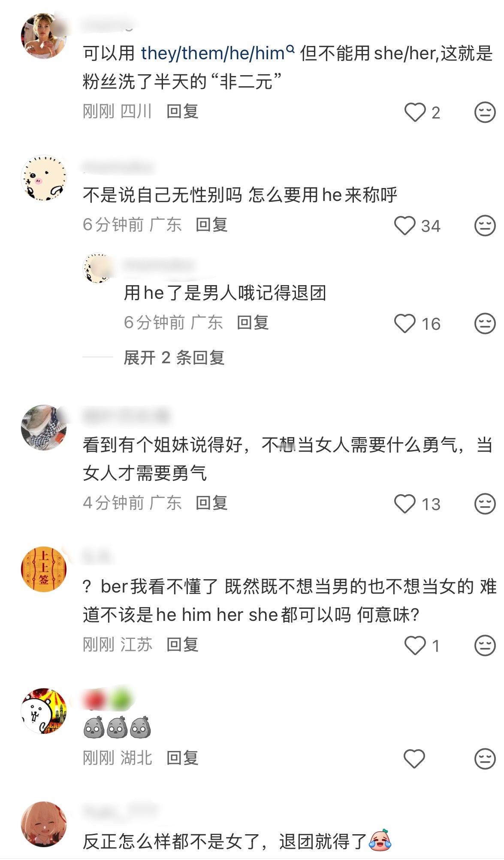Screen dimensions: 504x860
Task: Dislike the 四川 comment with face icon
Action: (485, 112)
